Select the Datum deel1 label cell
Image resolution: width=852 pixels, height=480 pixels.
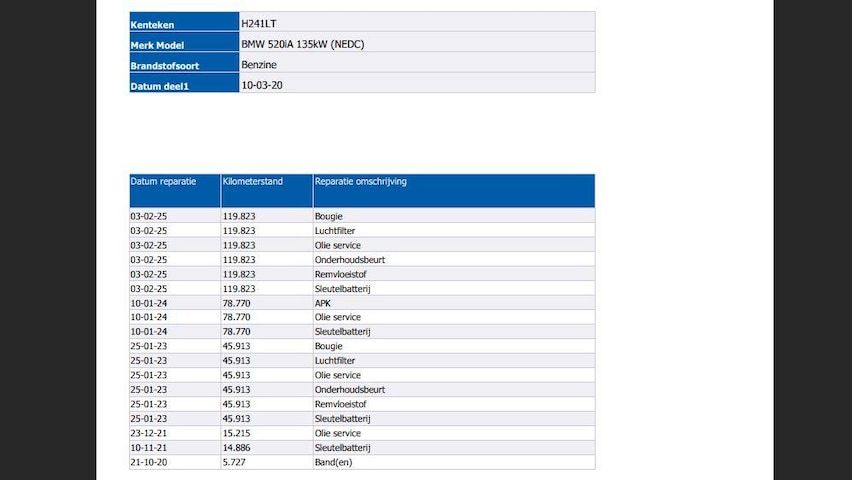click(x=184, y=83)
